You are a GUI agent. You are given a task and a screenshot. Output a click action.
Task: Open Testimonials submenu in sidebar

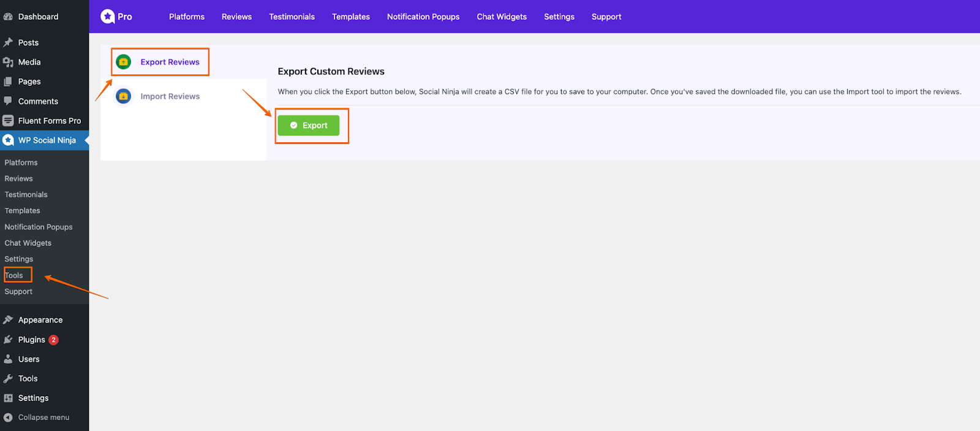(x=26, y=194)
